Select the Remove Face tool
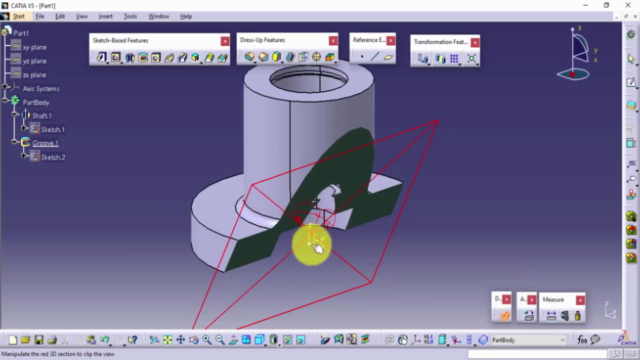 pos(330,57)
